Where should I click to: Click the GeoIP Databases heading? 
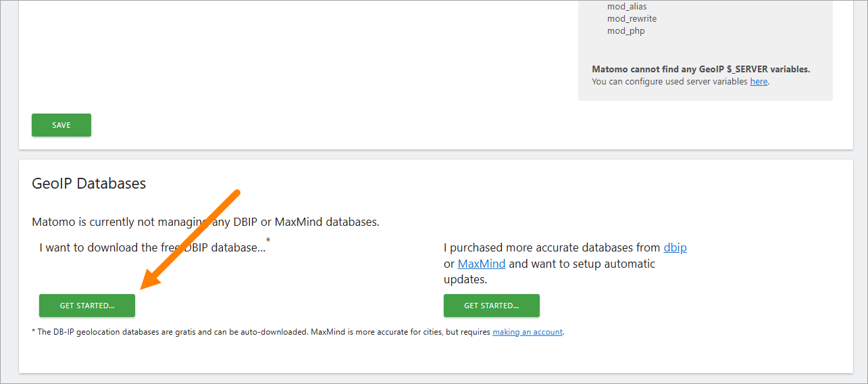[89, 183]
